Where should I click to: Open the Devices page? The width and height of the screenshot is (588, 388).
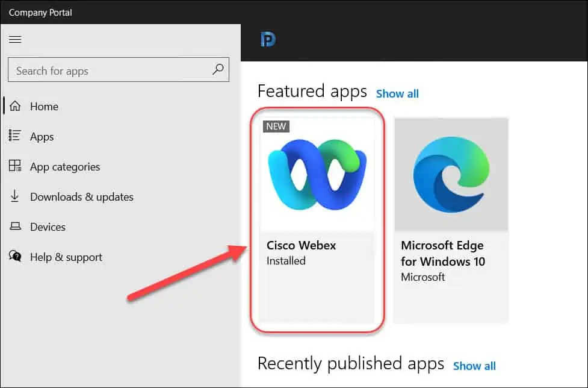(48, 227)
